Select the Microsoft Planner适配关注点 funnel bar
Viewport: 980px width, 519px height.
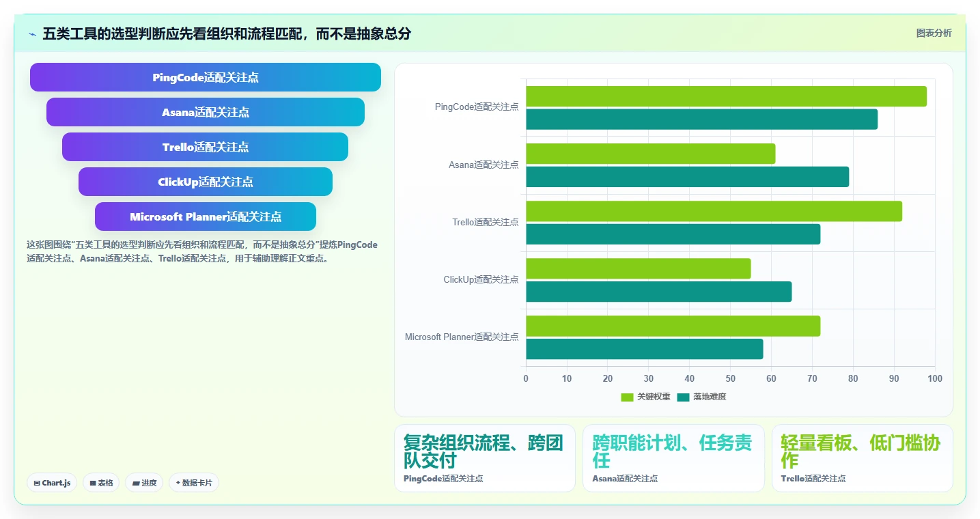pyautogui.click(x=206, y=216)
